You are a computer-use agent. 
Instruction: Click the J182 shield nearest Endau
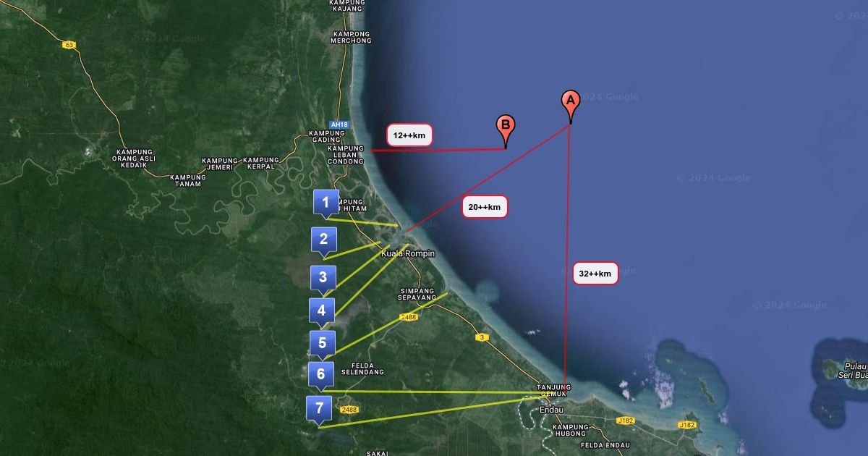pyautogui.click(x=626, y=420)
